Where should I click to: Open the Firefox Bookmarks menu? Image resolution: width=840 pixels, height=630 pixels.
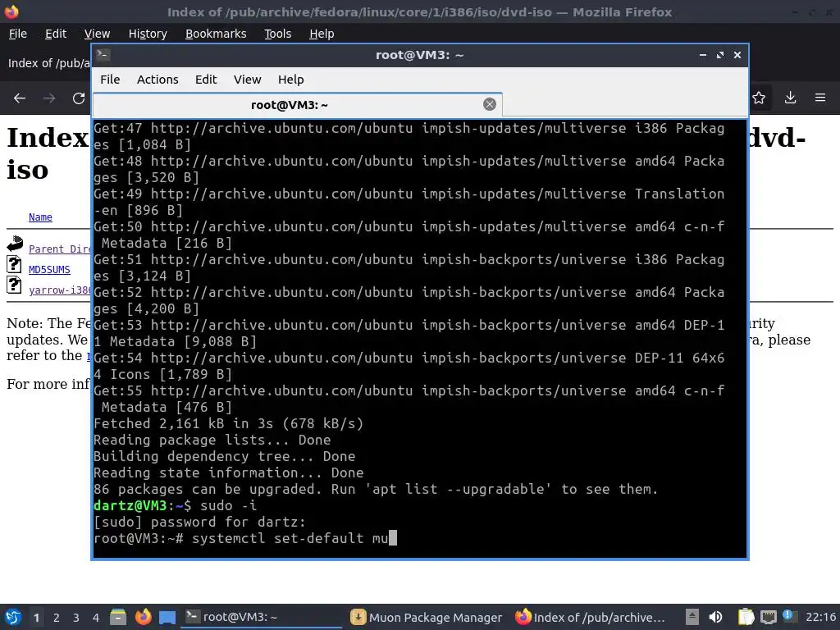216,34
